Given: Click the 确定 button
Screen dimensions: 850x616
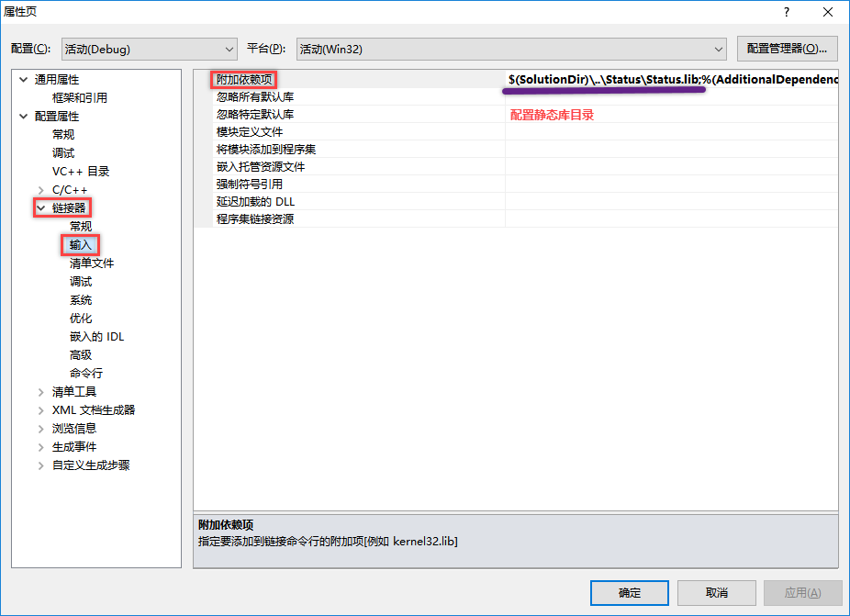Looking at the screenshot, I should [630, 593].
